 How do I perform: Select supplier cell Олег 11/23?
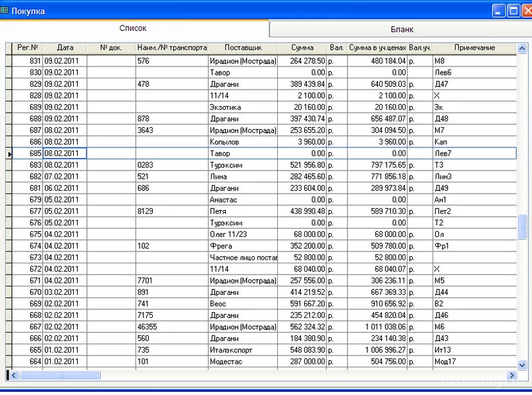pos(243,234)
